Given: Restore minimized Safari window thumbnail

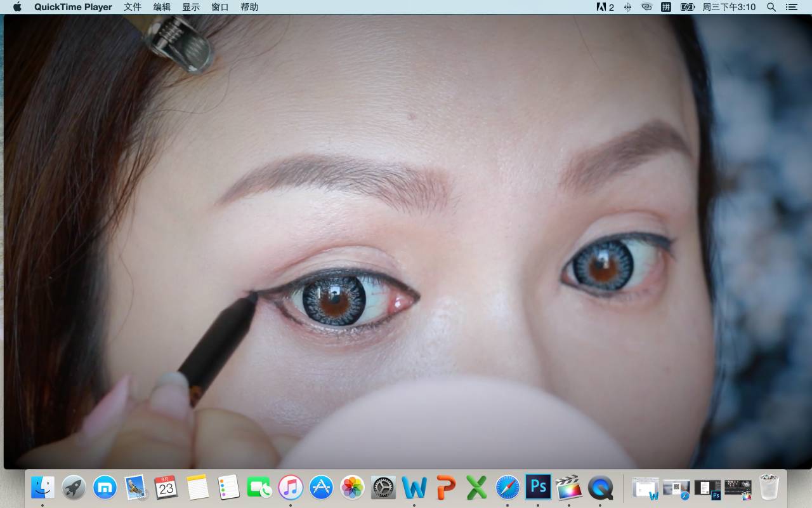Looking at the screenshot, I should [676, 488].
